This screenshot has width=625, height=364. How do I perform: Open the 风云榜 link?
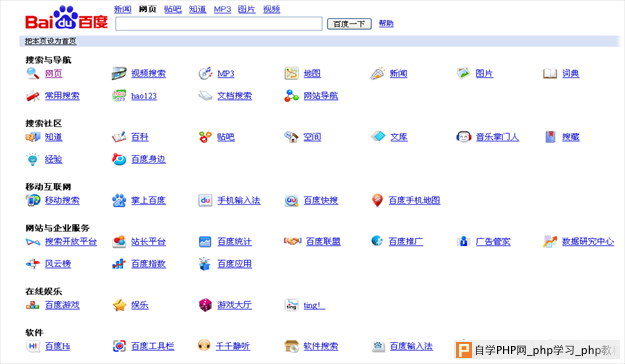click(x=58, y=264)
